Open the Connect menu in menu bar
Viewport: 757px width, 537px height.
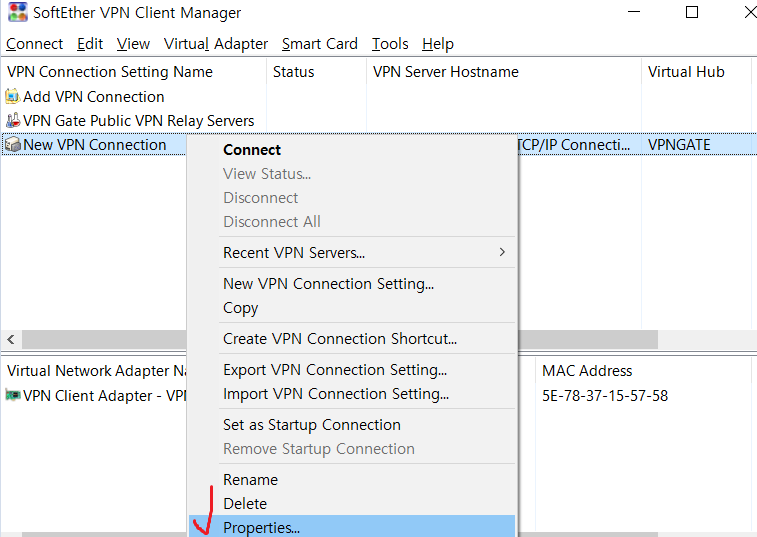34,44
